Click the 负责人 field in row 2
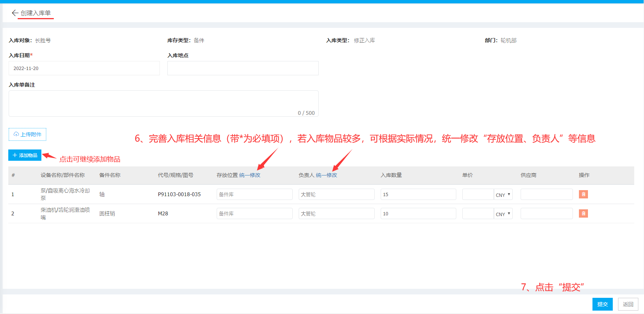This screenshot has width=644, height=314. tap(337, 213)
